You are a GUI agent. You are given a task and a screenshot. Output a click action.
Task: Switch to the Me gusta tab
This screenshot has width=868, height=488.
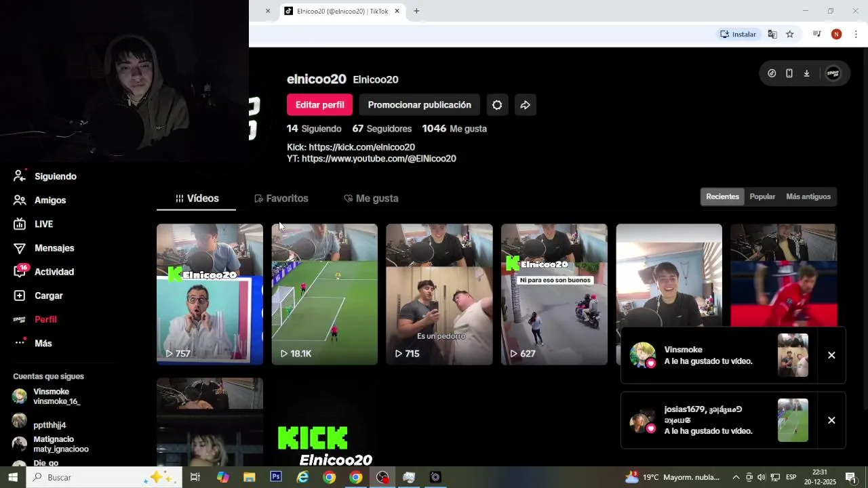pos(371,199)
